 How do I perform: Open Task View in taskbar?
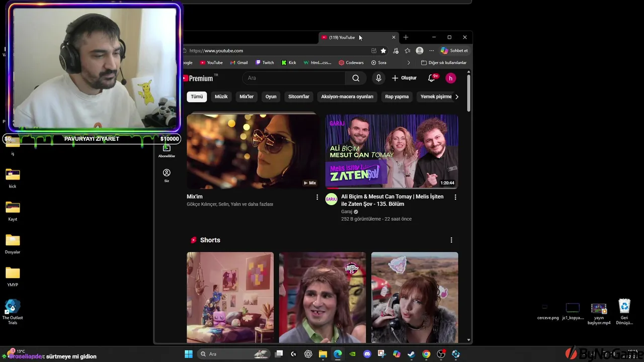279,354
